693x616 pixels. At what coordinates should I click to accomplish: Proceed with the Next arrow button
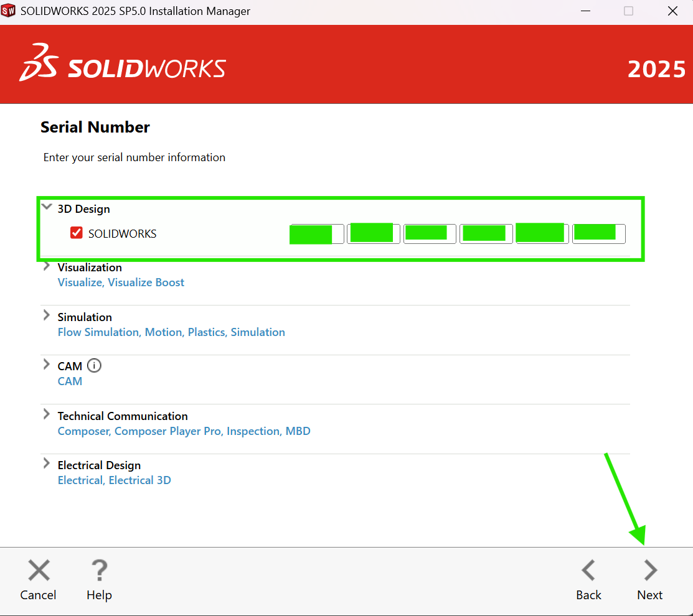coord(650,570)
